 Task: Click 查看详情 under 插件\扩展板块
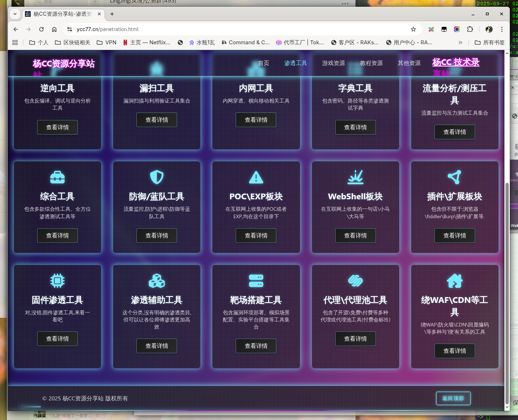[x=455, y=236]
